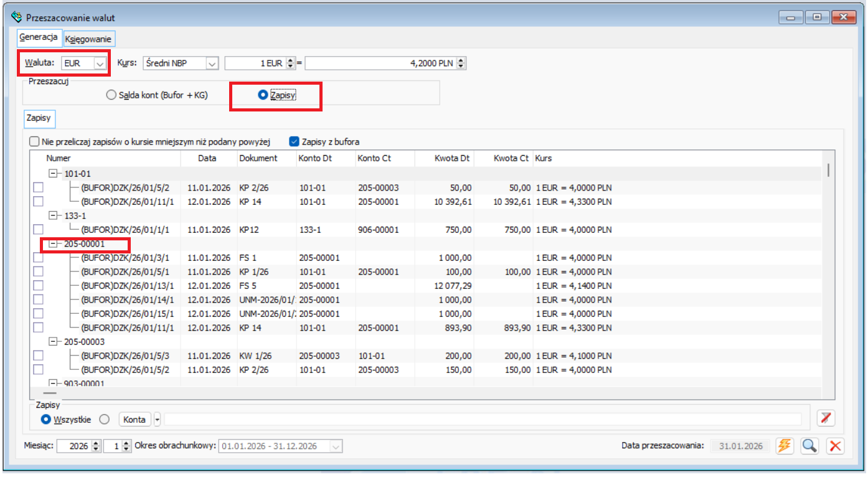The height and width of the screenshot is (477, 868).
Task: Click the exchange rate 4,2000 PLN field
Action: 380,64
